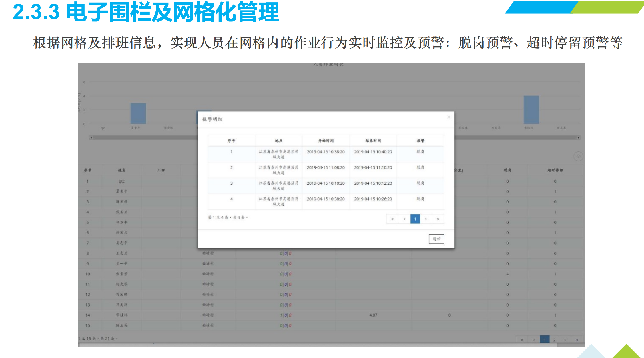Sort dialog table by 开始时间 header

326,141
